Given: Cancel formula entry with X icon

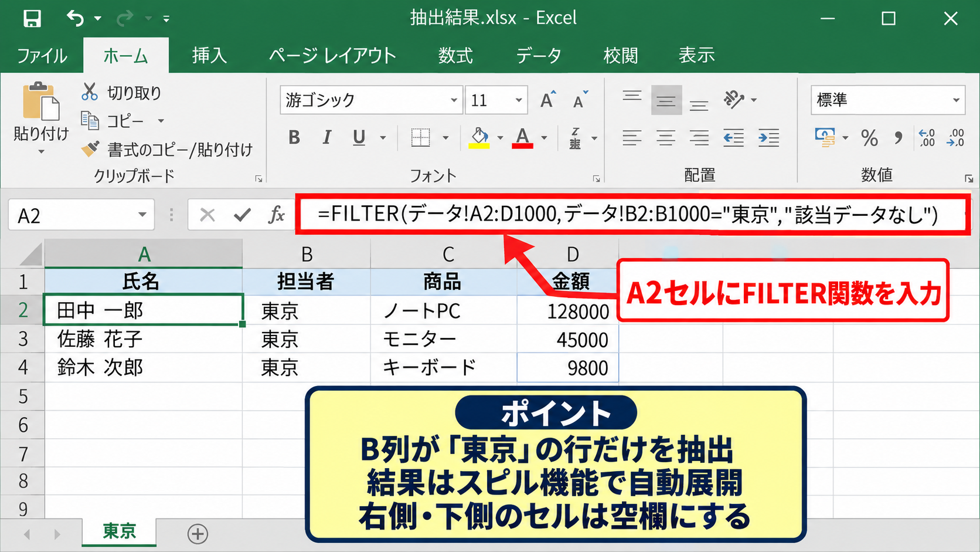Looking at the screenshot, I should [207, 215].
